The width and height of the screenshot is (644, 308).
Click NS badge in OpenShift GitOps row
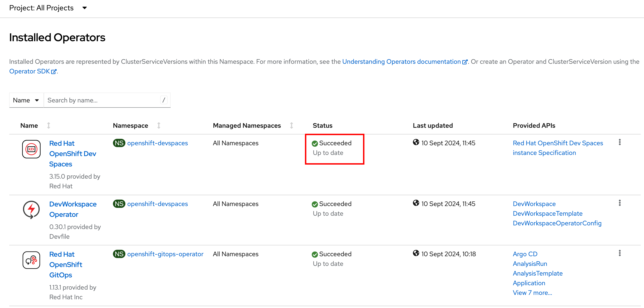point(119,254)
